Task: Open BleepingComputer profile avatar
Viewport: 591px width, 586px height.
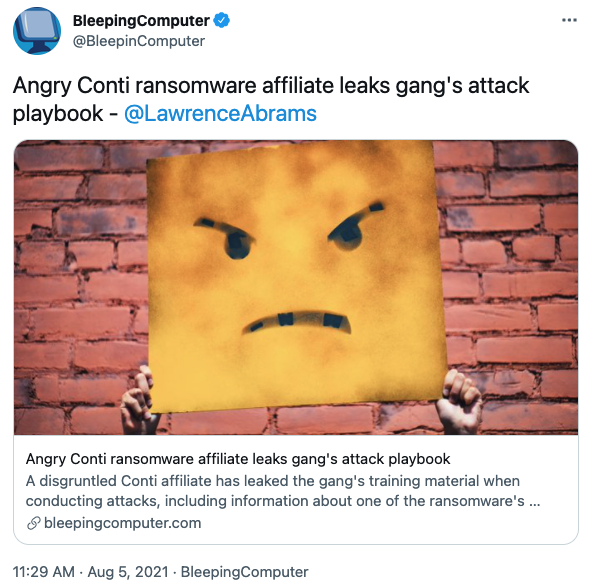Action: (x=37, y=31)
